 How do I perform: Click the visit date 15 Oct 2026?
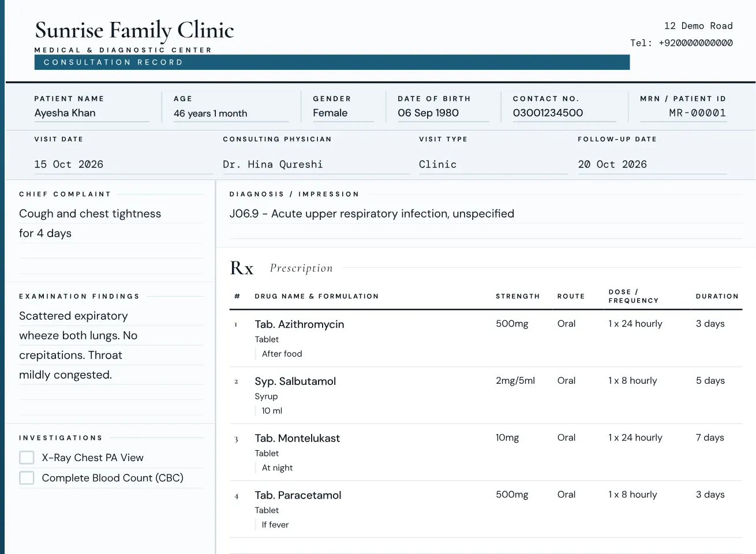point(123,164)
